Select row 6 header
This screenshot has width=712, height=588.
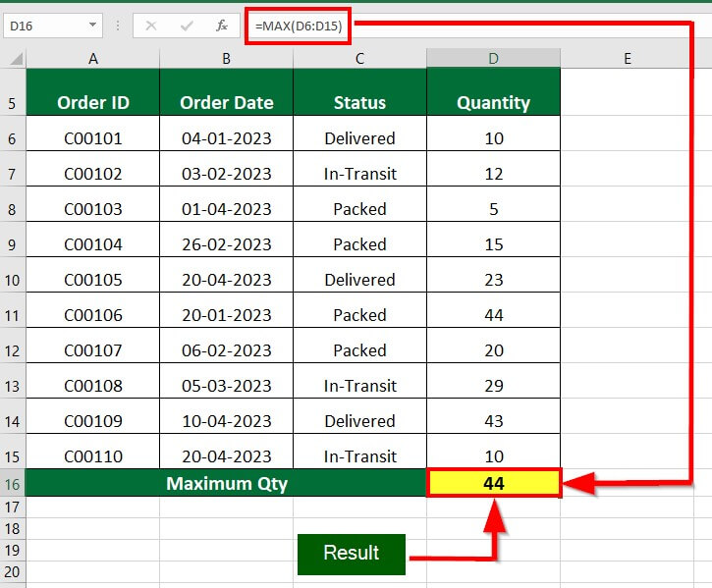click(12, 134)
